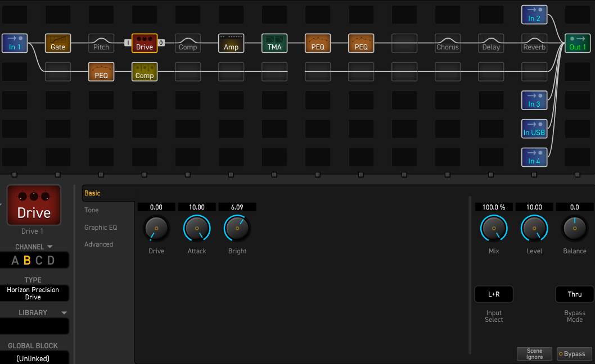Click the Drive value field 0.00
This screenshot has height=364, width=595.
click(x=156, y=207)
